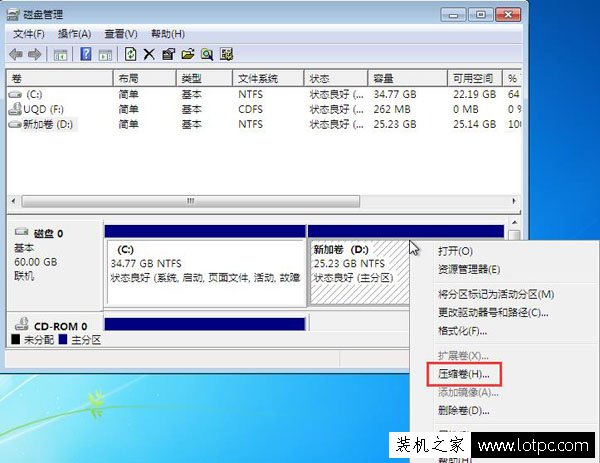Click the C: drive icon in volume list

point(15,94)
